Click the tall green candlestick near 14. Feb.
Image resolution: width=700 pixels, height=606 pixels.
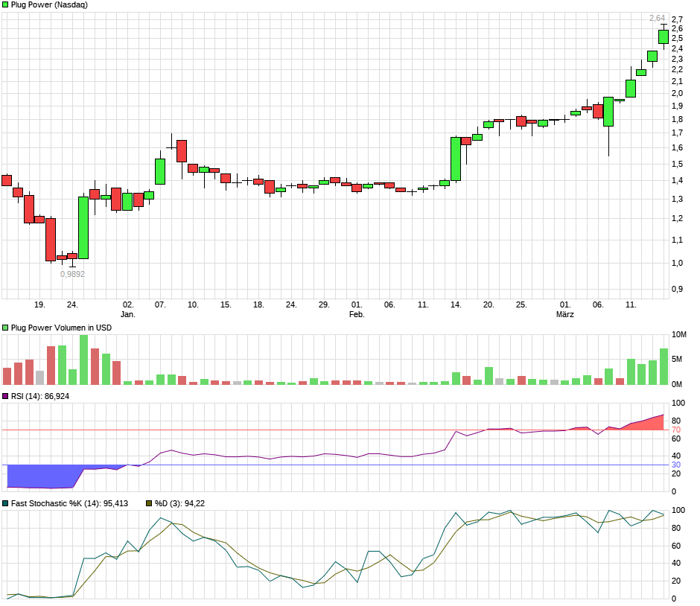456,159
